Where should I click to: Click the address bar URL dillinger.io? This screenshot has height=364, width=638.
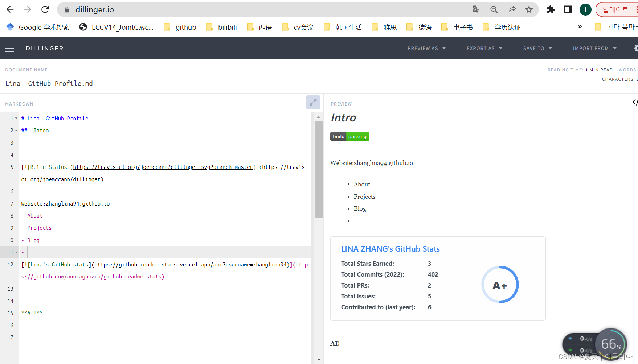click(x=95, y=10)
